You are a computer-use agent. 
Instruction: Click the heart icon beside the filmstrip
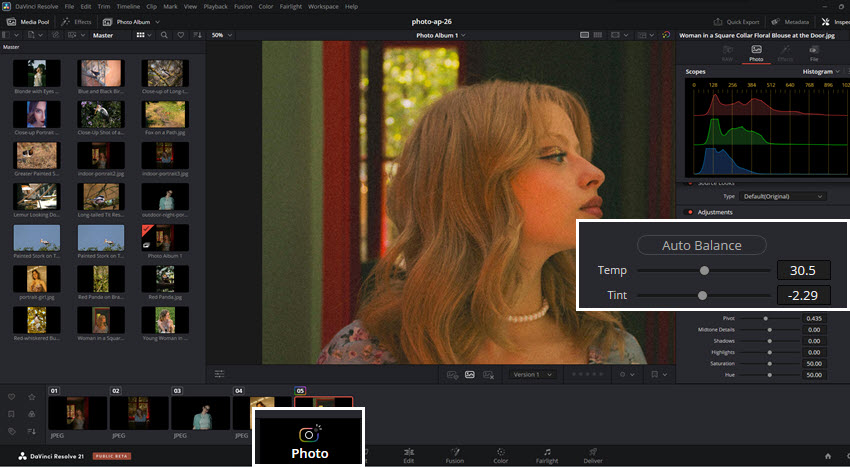coord(11,397)
